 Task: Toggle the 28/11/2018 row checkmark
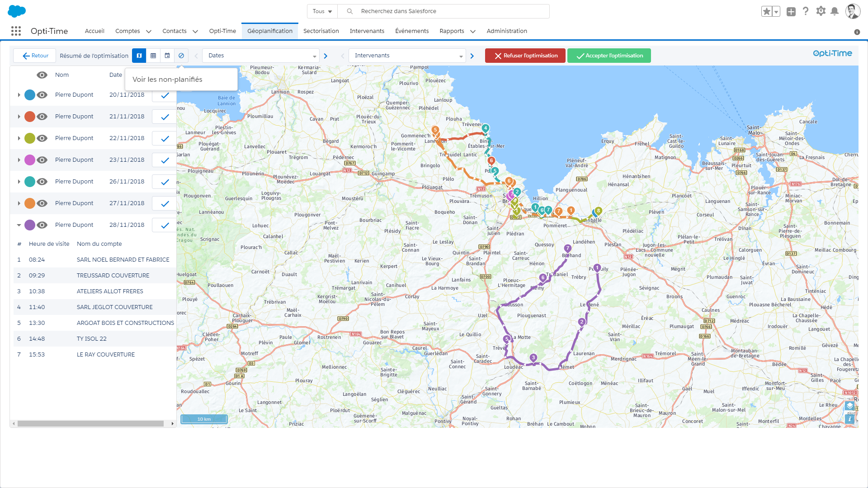coord(165,225)
